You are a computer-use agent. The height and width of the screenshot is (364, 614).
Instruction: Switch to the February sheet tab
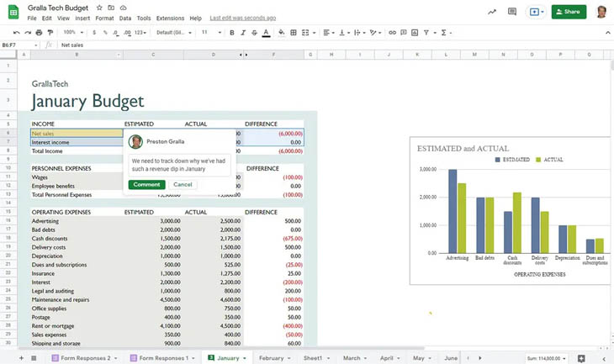coord(274,358)
